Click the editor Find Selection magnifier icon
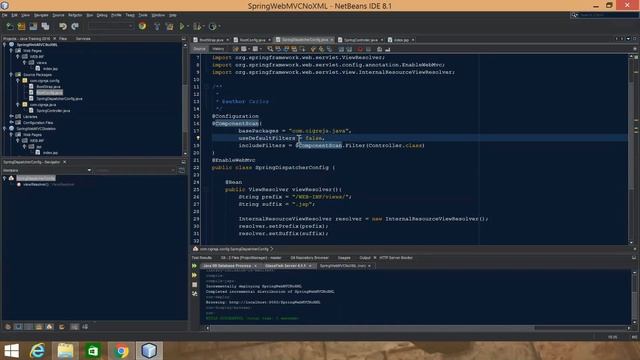 click(x=270, y=49)
